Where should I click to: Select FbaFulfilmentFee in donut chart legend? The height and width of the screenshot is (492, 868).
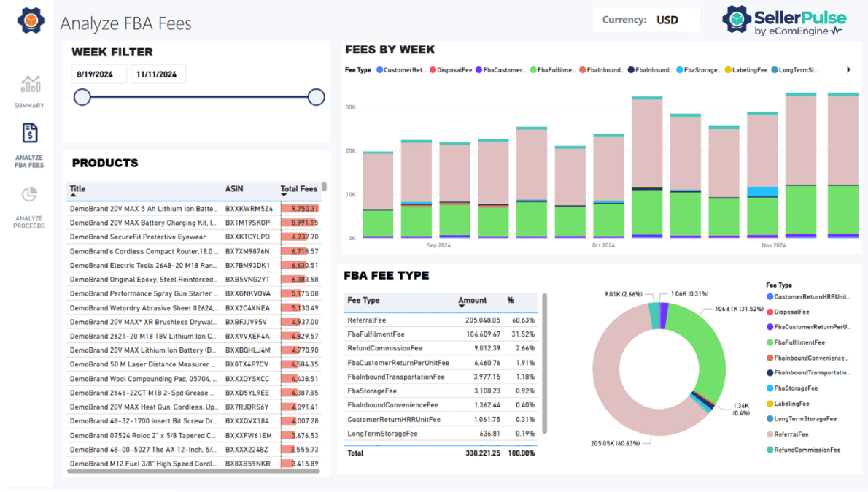pyautogui.click(x=796, y=342)
